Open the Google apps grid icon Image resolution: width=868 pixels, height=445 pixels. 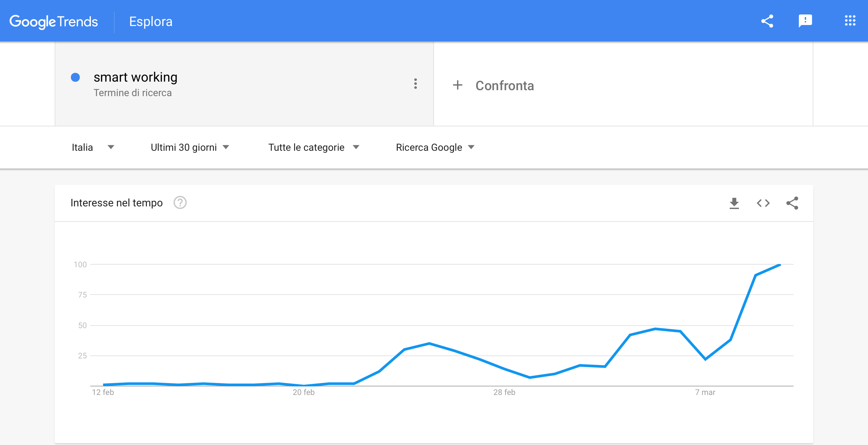pyautogui.click(x=850, y=20)
